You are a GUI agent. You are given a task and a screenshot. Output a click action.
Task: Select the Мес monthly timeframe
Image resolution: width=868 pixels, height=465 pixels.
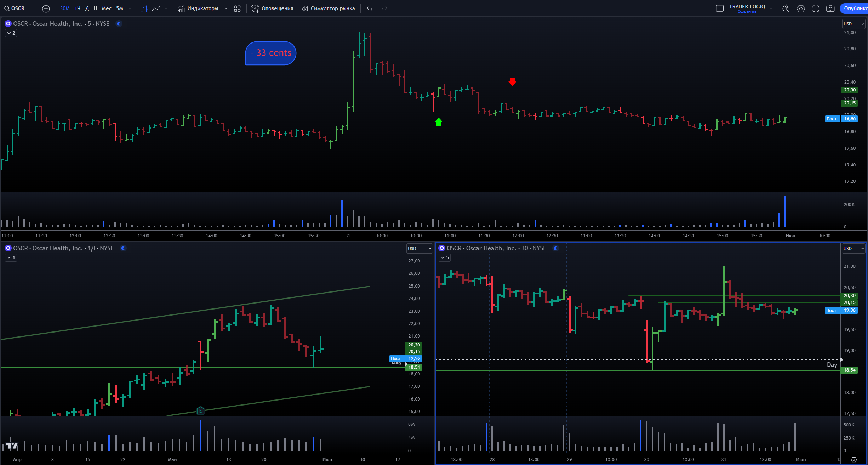(107, 8)
